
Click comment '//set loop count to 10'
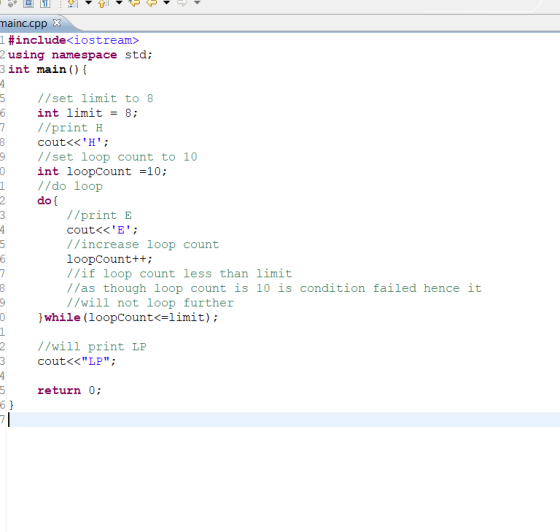[x=117, y=157]
